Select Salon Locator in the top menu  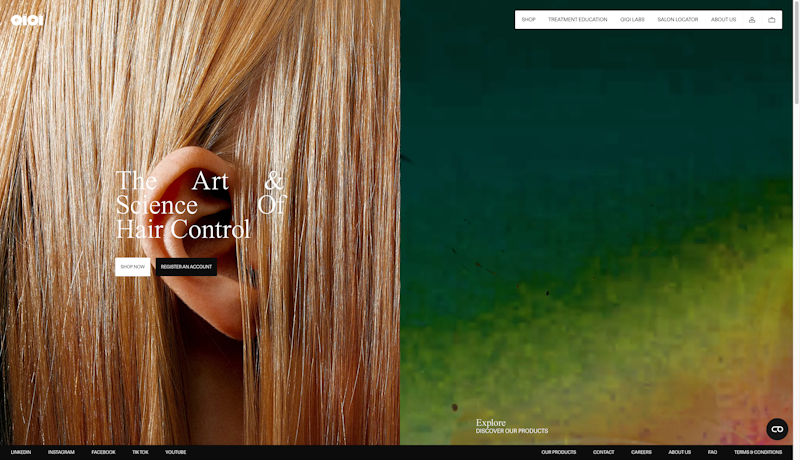677,20
